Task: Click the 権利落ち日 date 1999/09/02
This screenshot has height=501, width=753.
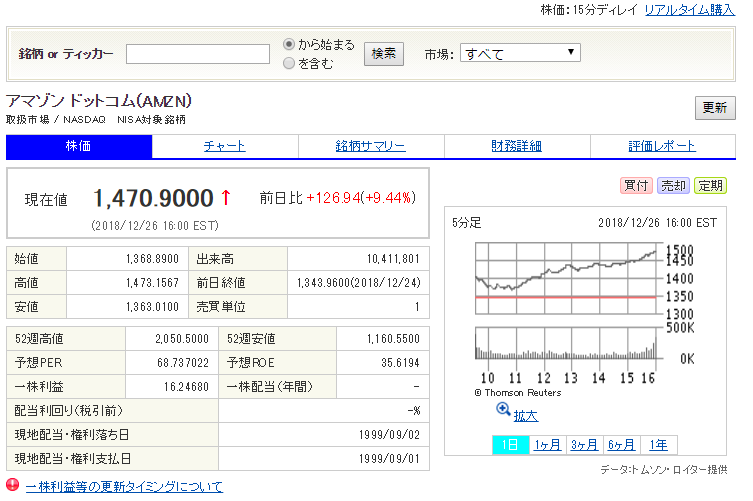Action: coord(389,435)
